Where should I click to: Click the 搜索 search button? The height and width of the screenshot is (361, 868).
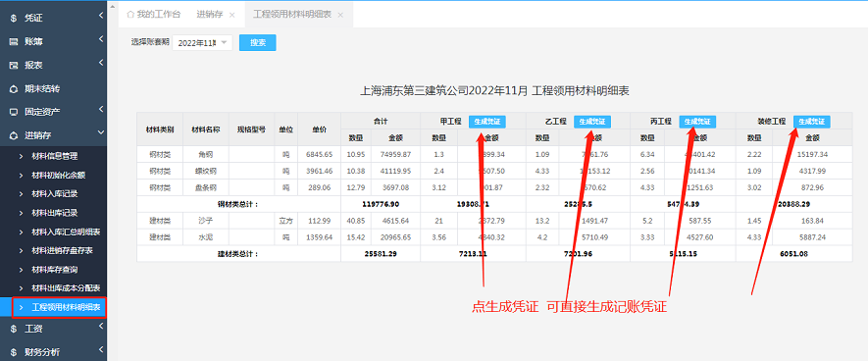click(258, 42)
